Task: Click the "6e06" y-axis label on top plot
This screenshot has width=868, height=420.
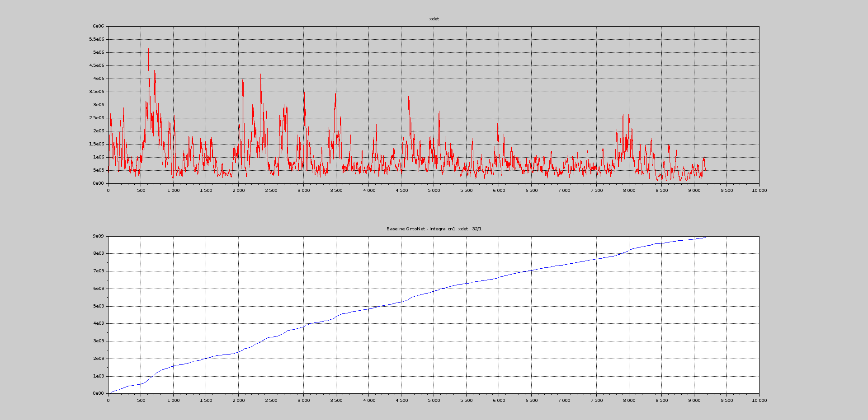Action: click(x=98, y=26)
